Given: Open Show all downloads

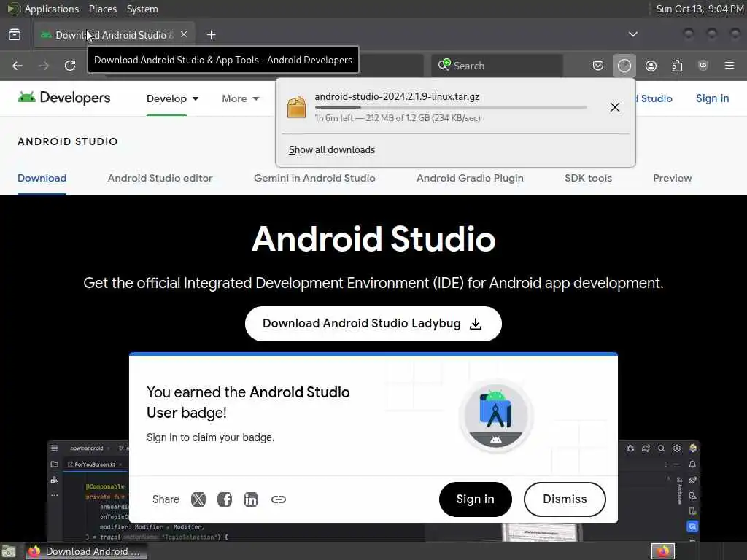Looking at the screenshot, I should tap(332, 150).
